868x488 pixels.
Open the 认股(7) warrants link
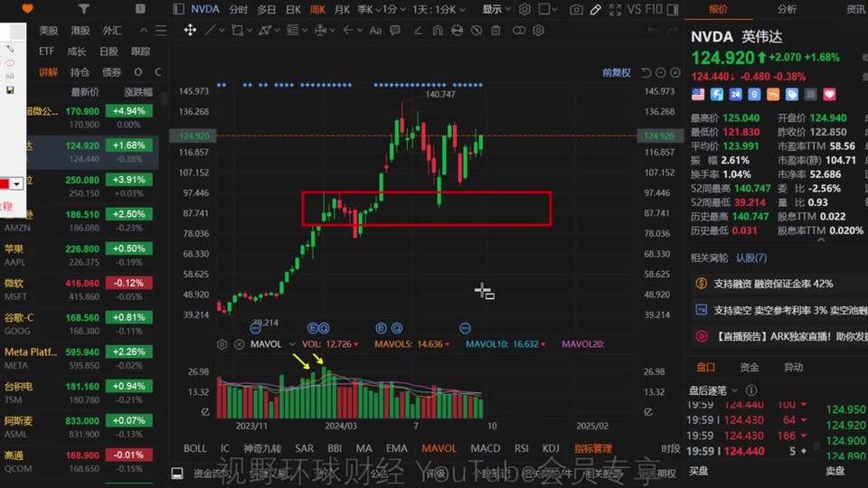pos(751,258)
